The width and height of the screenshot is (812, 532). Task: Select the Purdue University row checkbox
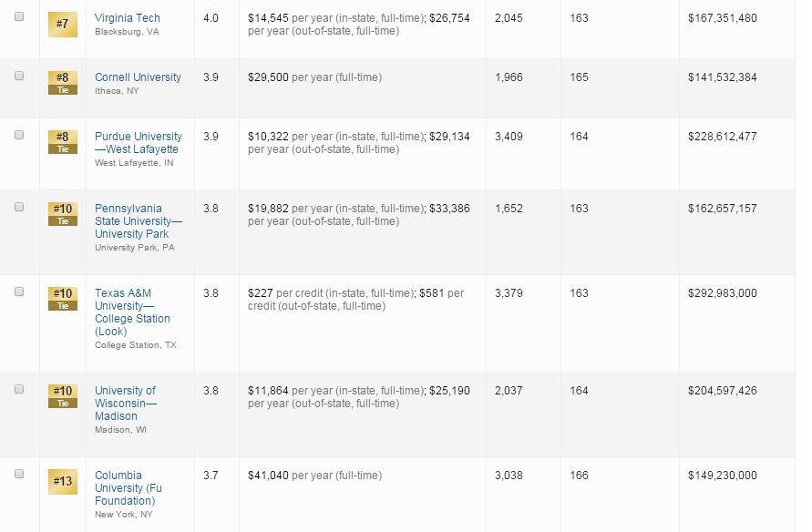point(19,135)
